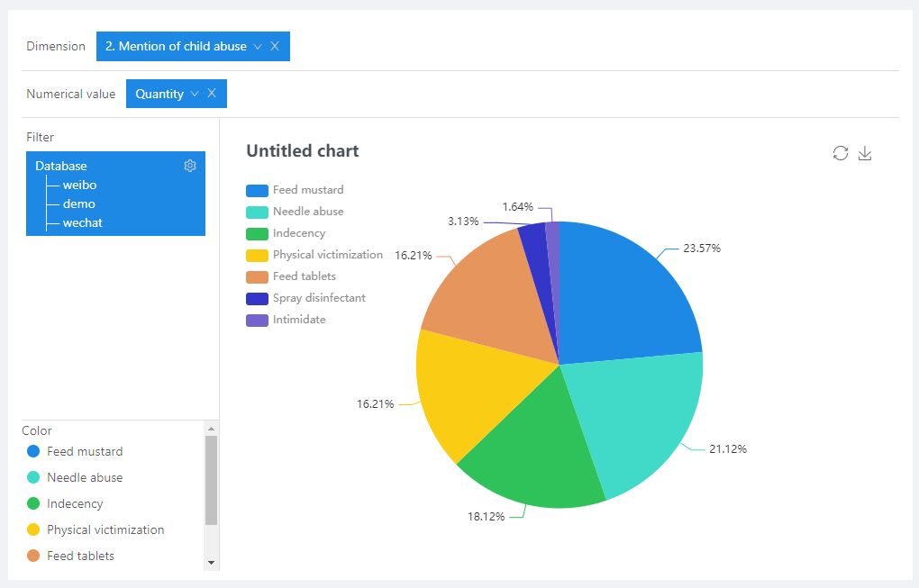Click the refresh chart icon
Screen dimensions: 919x588
841,153
